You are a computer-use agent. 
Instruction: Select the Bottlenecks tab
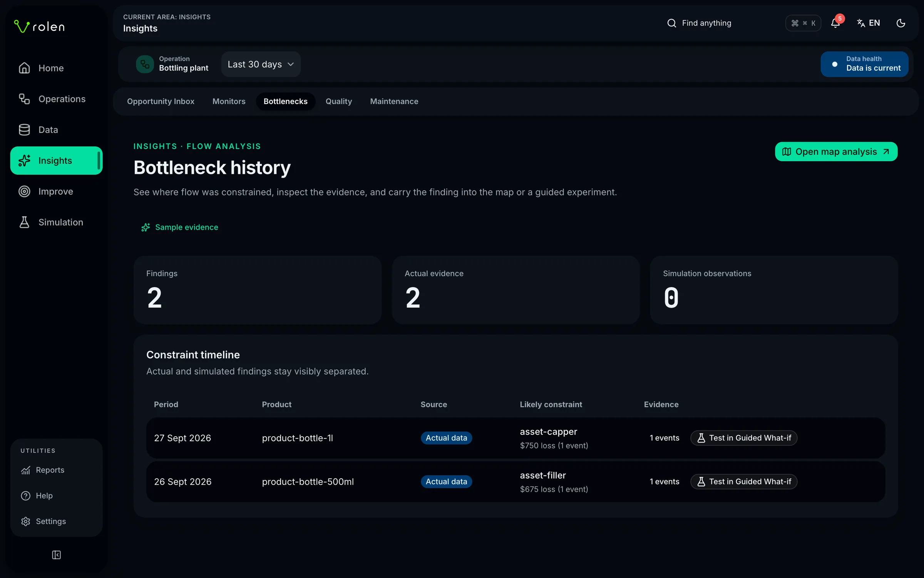pos(285,101)
